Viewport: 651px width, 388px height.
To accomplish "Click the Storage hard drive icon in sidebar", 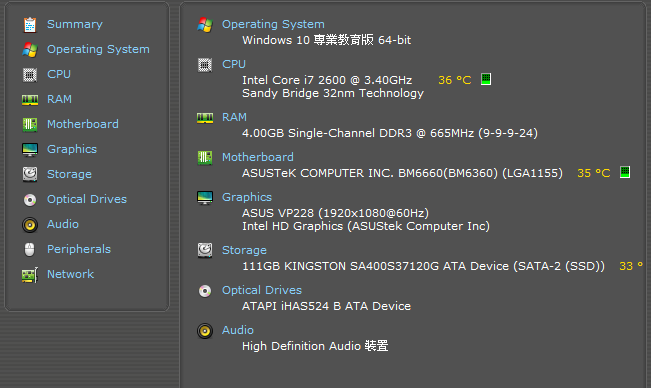I will 29,174.
